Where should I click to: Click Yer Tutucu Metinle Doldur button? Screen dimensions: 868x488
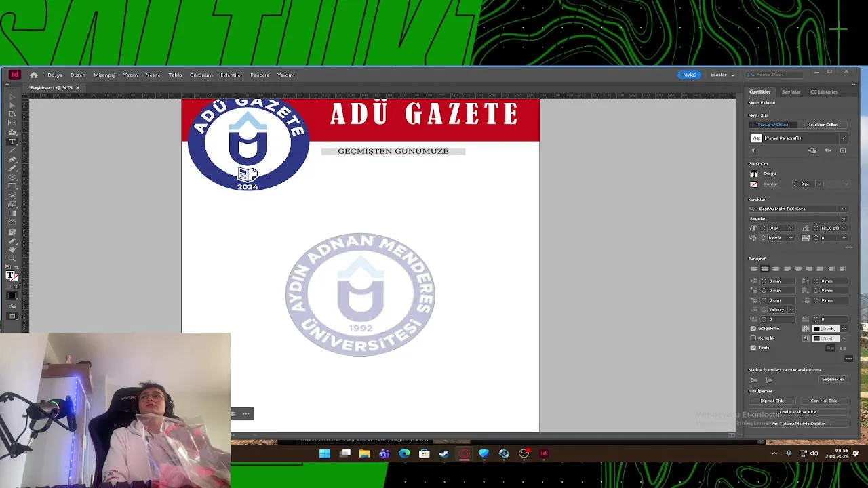pyautogui.click(x=798, y=424)
